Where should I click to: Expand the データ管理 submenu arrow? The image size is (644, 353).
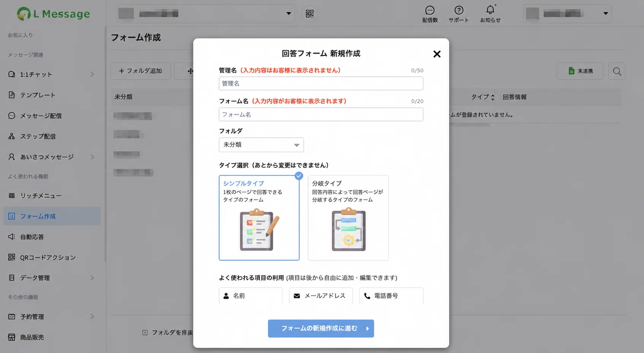coord(92,278)
